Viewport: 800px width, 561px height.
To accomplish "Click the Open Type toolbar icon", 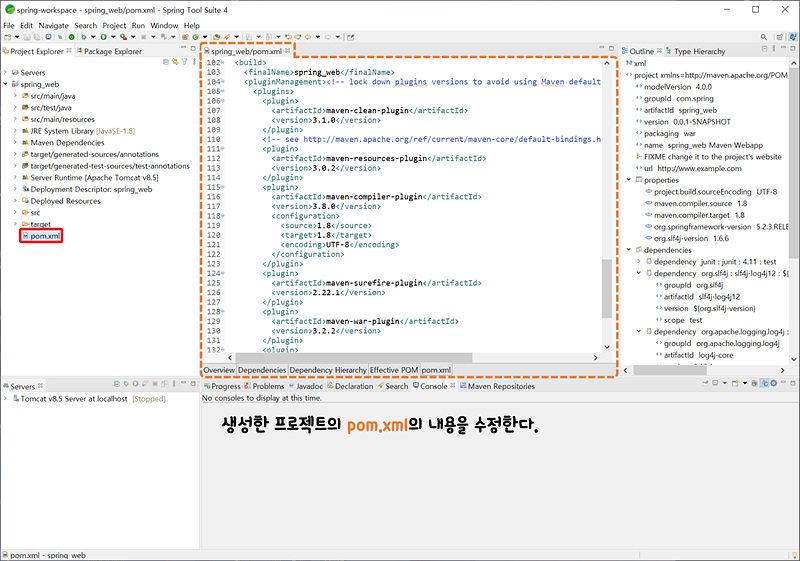I will point(216,37).
